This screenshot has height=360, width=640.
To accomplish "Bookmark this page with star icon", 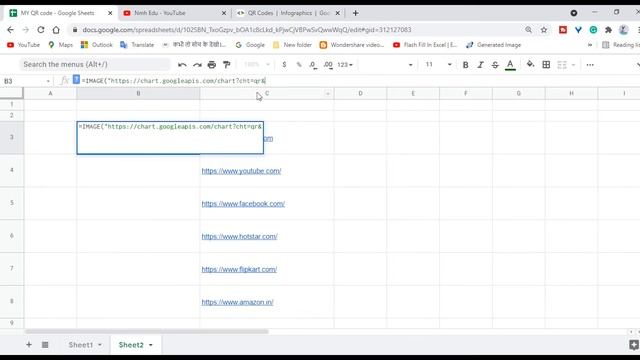I will point(544,30).
